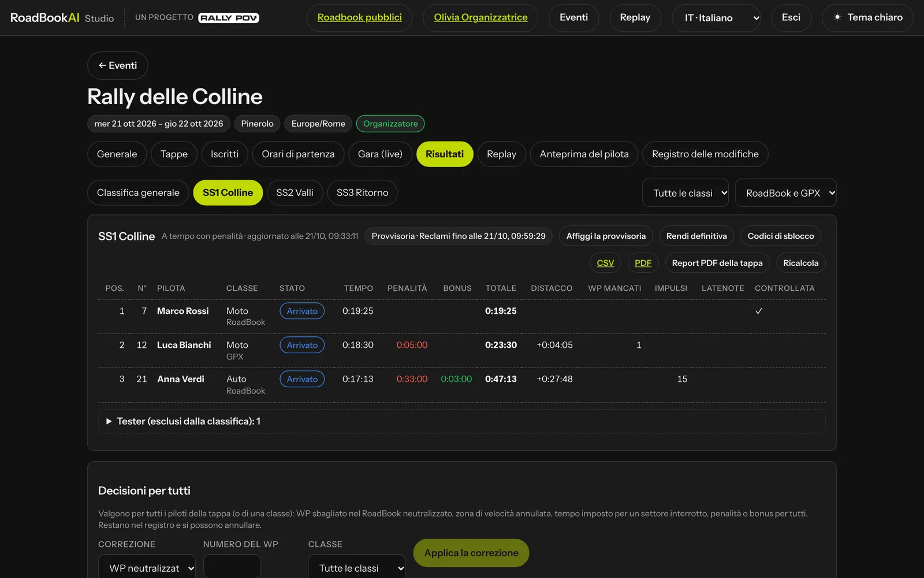Open the Olivia Organizzatrice profile link
The image size is (924, 578).
[x=480, y=18]
